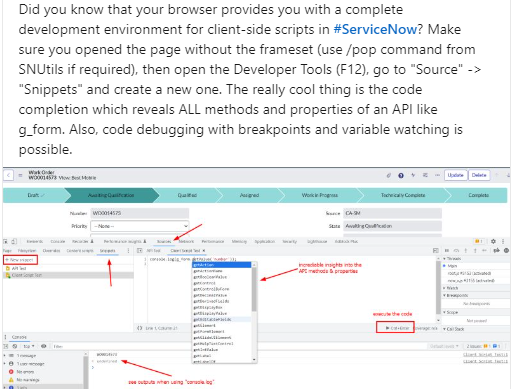Open the Snippets pane tab
The image size is (519, 389).
click(107, 251)
